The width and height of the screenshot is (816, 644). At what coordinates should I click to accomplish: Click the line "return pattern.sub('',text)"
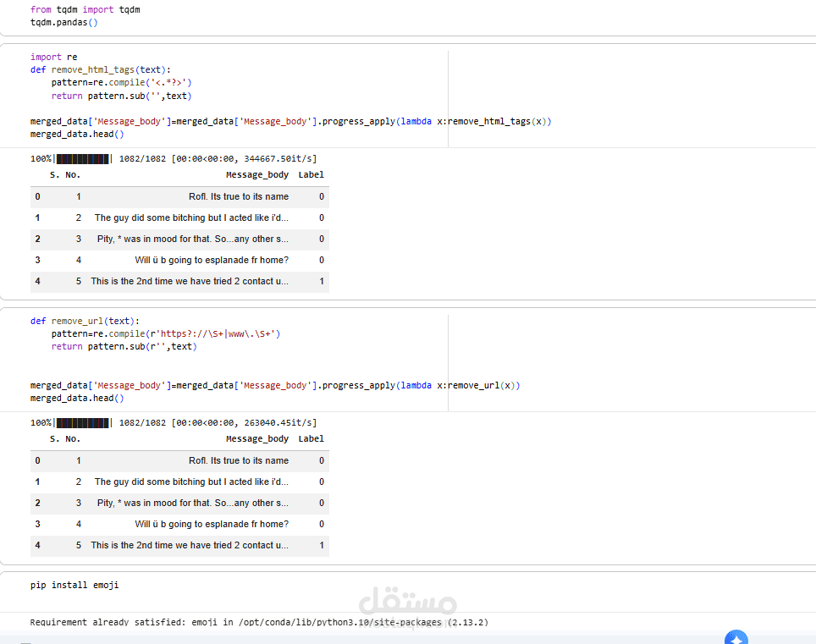pos(121,96)
